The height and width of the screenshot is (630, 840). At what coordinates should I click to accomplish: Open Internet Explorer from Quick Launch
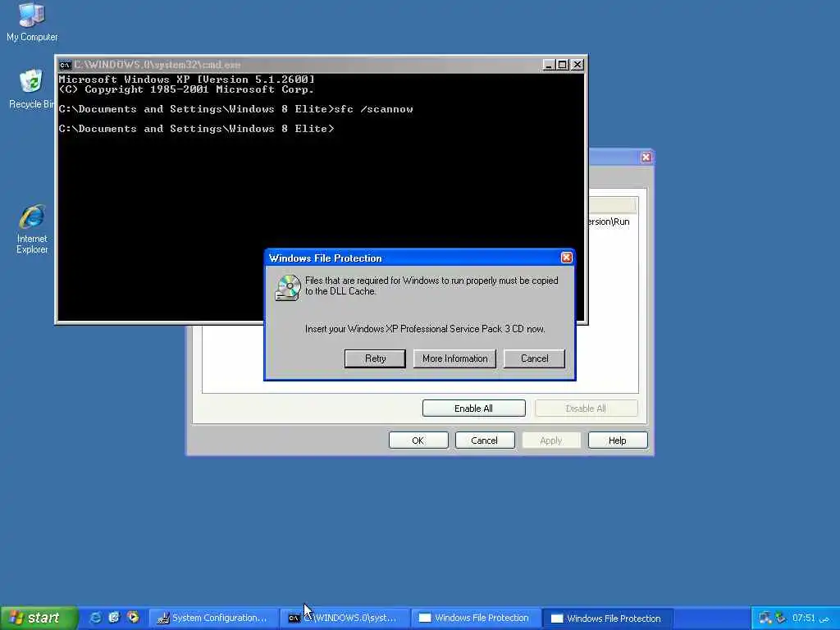[95, 617]
